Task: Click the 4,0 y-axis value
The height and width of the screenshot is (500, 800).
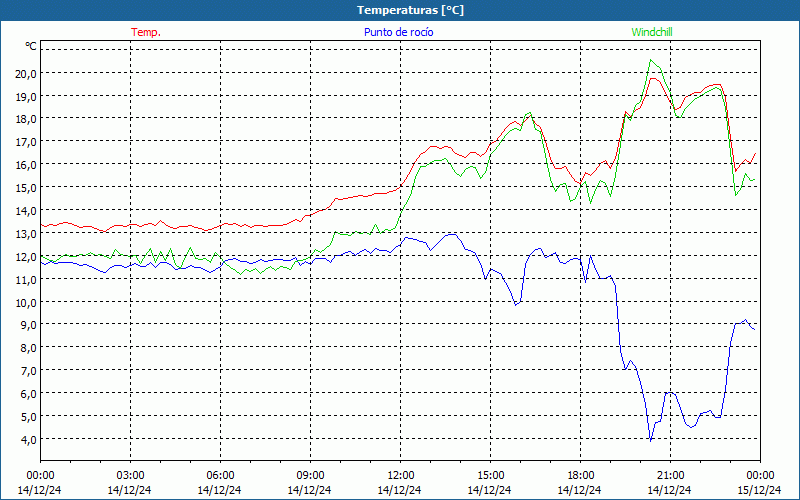Action: coord(28,440)
